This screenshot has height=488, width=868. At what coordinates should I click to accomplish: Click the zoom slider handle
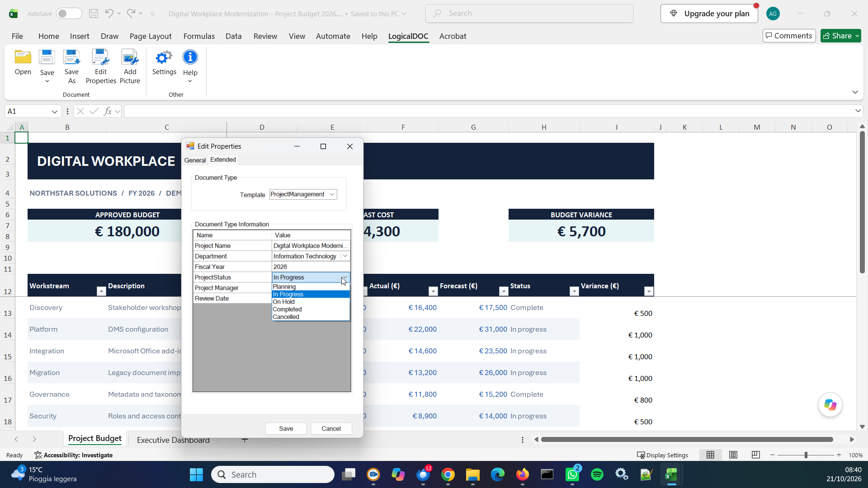click(x=806, y=455)
